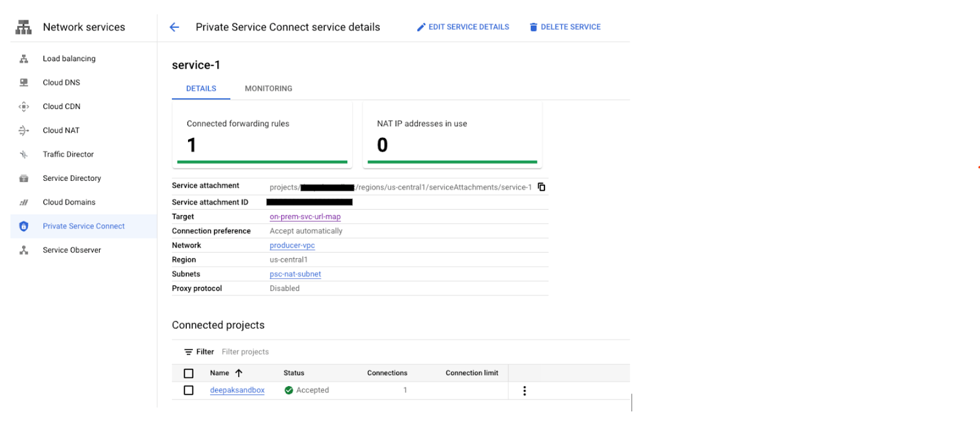Switch to the Monitoring tab
This screenshot has height=429, width=980.
click(268, 89)
